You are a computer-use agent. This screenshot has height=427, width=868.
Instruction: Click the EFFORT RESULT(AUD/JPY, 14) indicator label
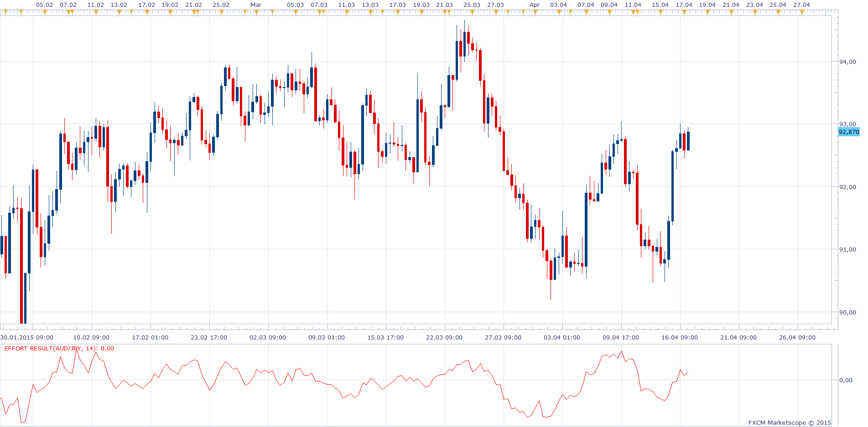coord(59,349)
